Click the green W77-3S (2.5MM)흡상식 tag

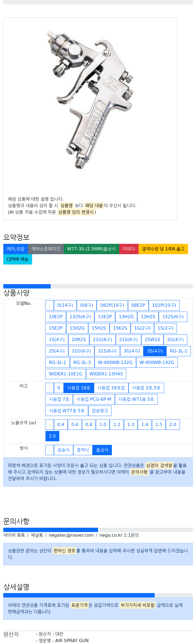[x=91, y=249]
